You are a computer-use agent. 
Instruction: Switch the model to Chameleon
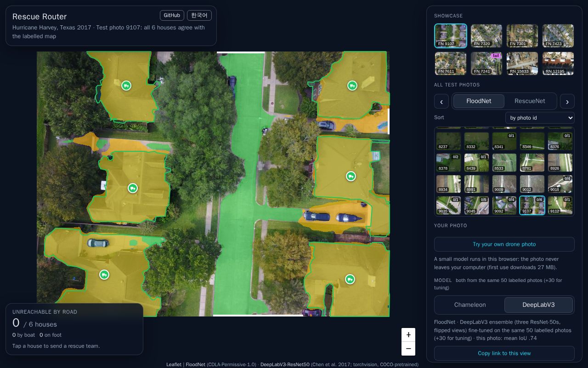pyautogui.click(x=470, y=305)
